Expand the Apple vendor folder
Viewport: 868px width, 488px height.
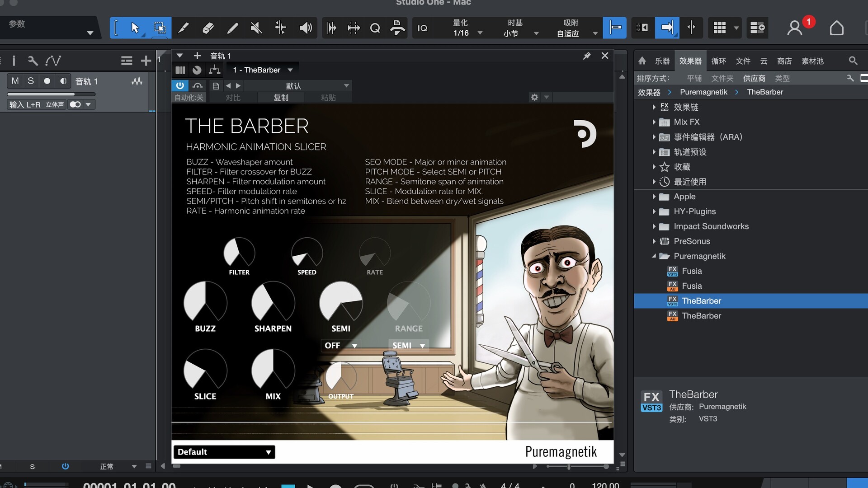coord(654,197)
